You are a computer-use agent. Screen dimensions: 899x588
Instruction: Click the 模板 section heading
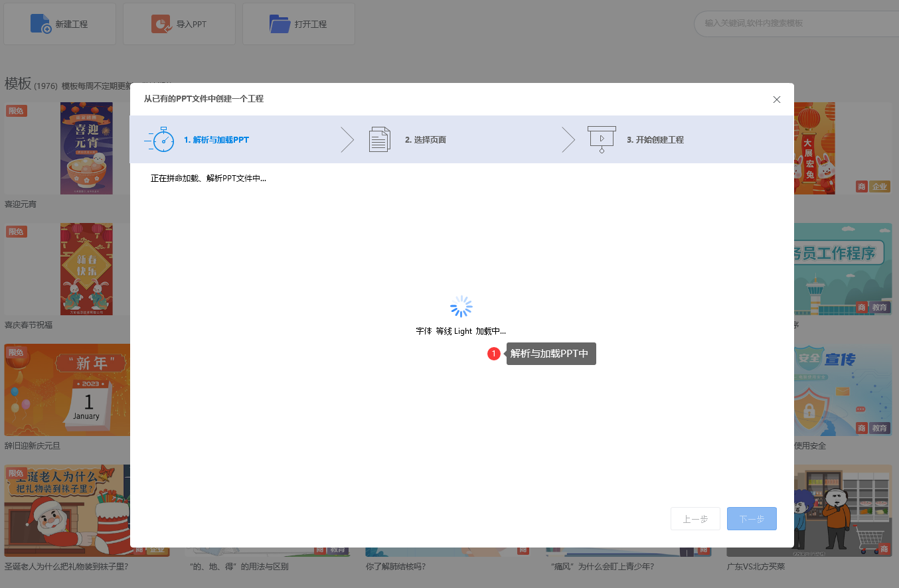[x=18, y=84]
